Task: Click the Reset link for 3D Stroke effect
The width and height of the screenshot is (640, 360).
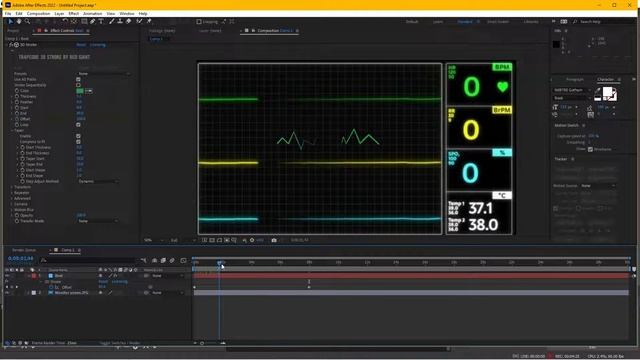Action: click(81, 45)
